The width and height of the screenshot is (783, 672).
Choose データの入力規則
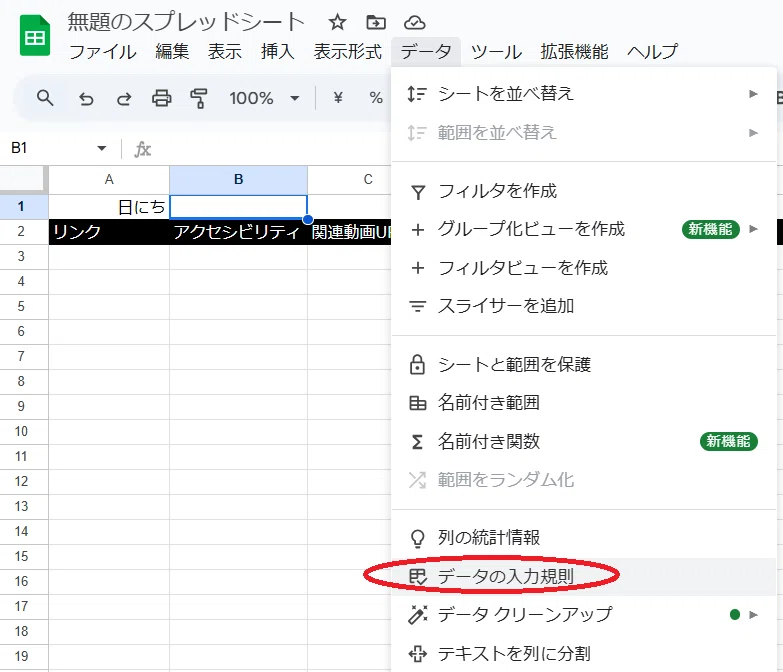(584, 577)
